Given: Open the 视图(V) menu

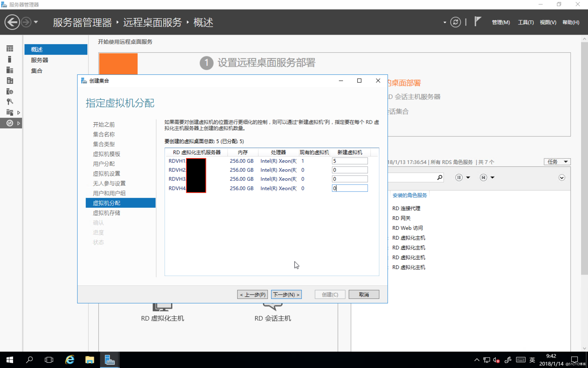Looking at the screenshot, I should pos(548,22).
